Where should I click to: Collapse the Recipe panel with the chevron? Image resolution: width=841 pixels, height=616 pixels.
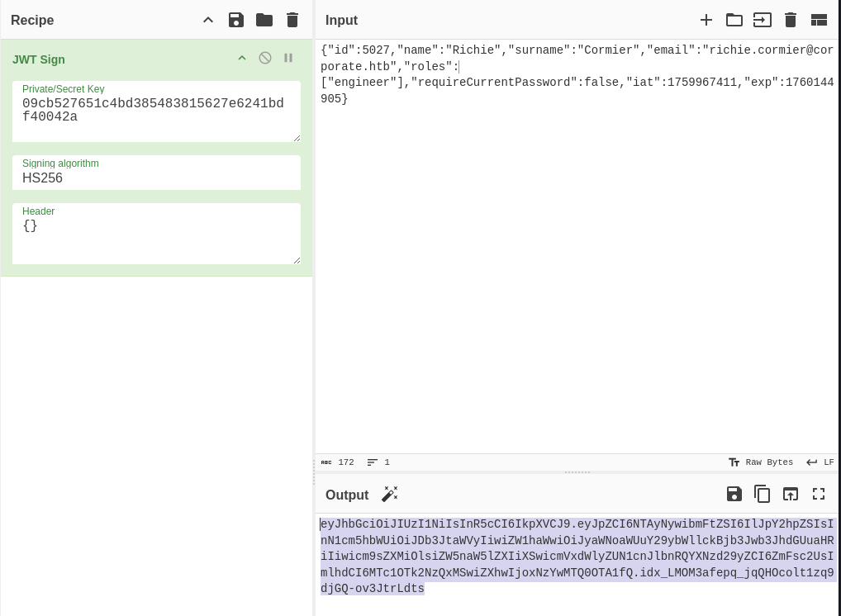tap(208, 20)
